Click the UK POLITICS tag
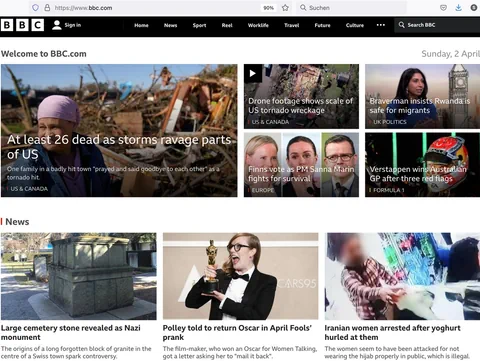480x361 pixels. click(x=390, y=122)
